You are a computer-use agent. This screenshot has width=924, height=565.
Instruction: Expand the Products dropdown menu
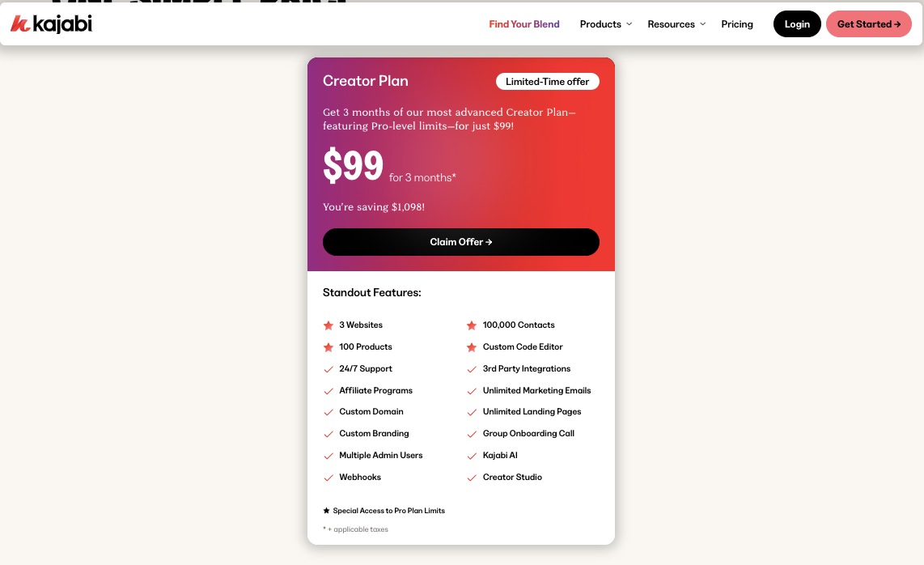[606, 24]
